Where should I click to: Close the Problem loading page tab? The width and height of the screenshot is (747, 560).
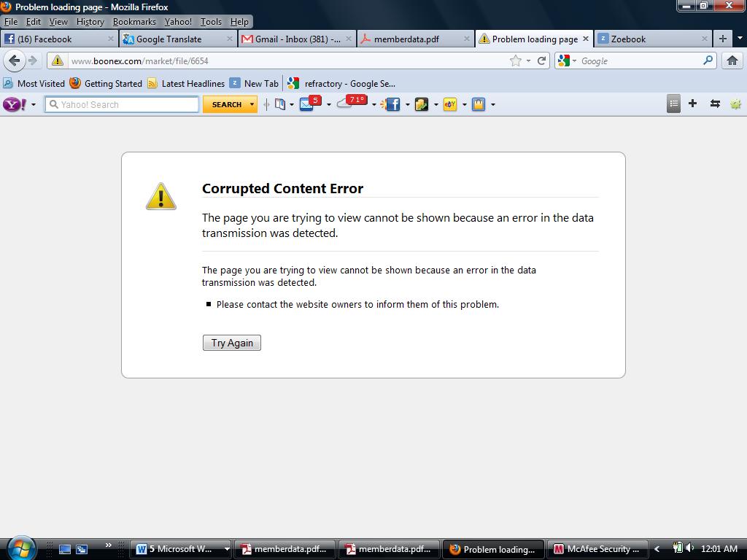[x=586, y=39]
